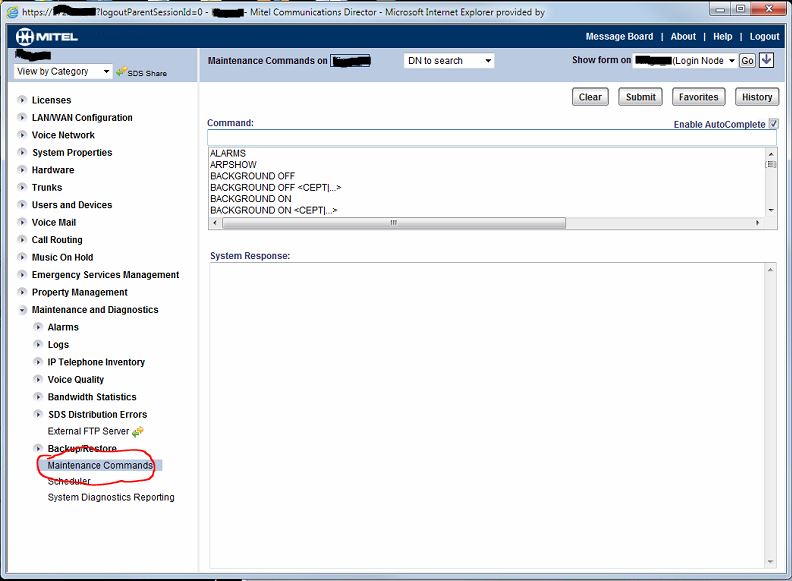792x581 pixels.
Task: Click command list scroll-left arrow
Action: click(215, 223)
